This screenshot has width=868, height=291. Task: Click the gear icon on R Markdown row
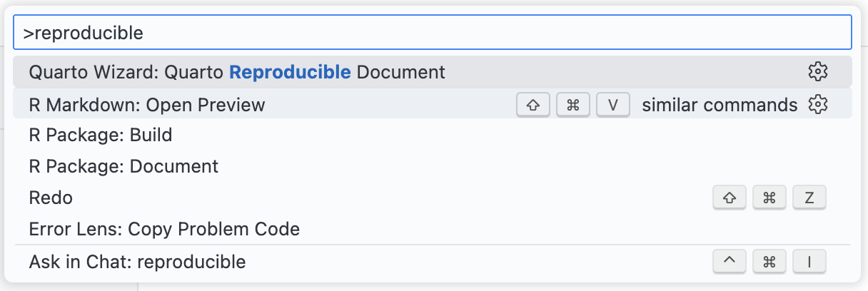point(817,105)
